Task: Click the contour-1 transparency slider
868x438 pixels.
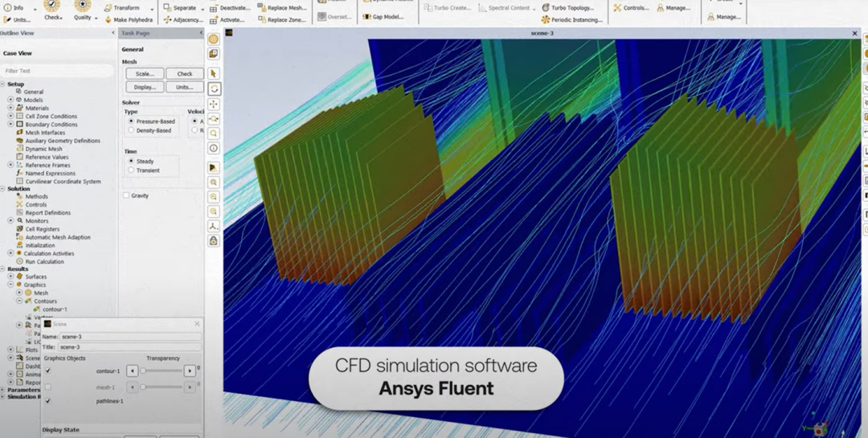Action: 161,371
